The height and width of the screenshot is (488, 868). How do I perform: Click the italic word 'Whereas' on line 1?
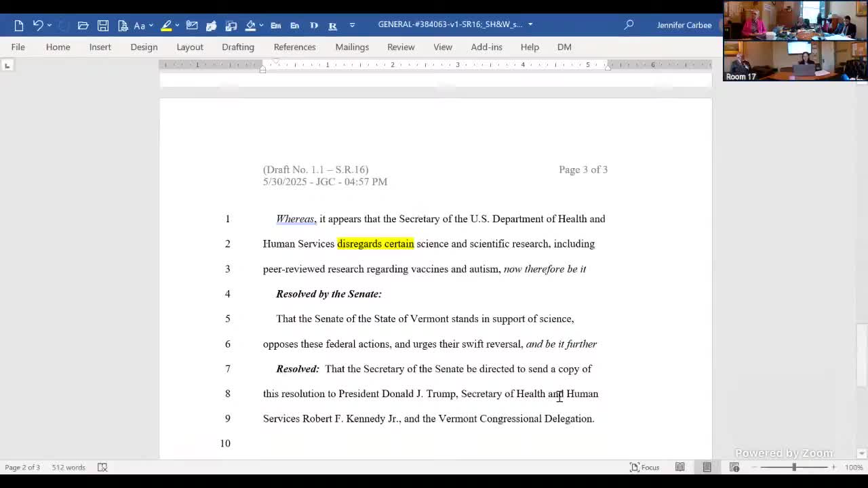pyautogui.click(x=295, y=219)
